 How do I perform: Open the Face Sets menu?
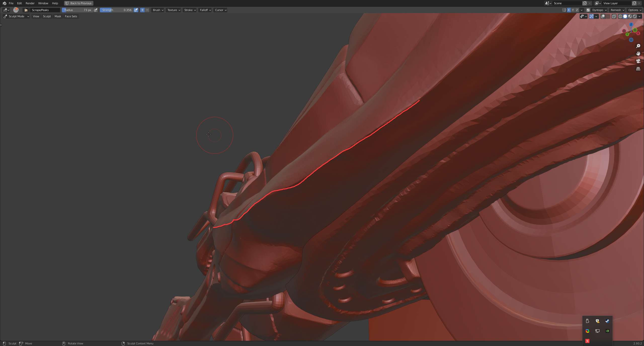(x=71, y=16)
